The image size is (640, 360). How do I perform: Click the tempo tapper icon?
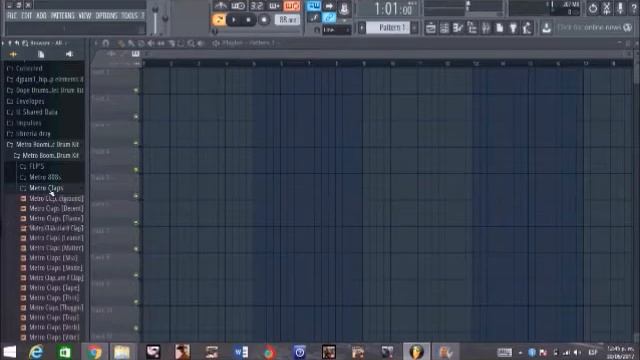(527, 28)
